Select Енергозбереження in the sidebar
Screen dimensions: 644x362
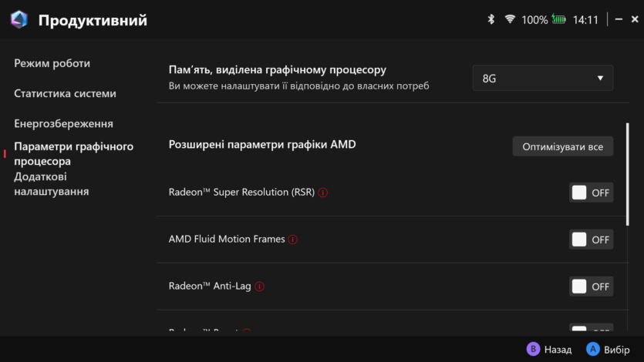(63, 123)
